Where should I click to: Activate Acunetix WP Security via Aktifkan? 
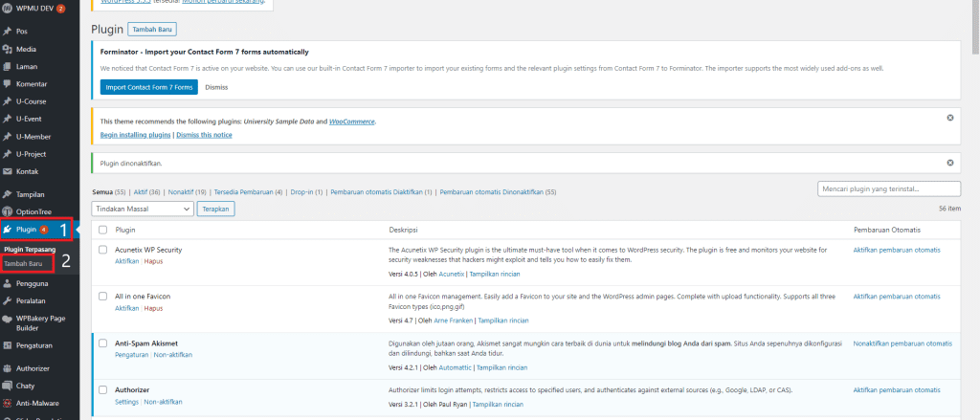127,261
